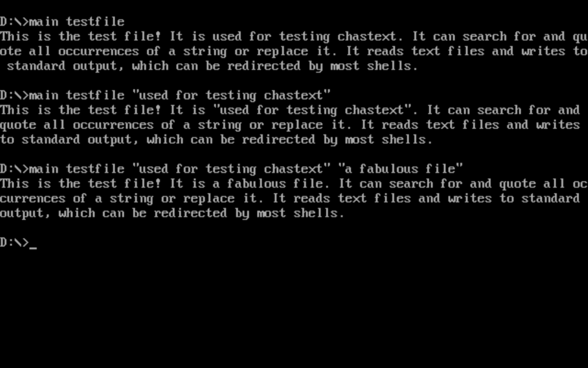Click 'currences' at start of third output line
The image size is (588, 368).
[33, 198]
